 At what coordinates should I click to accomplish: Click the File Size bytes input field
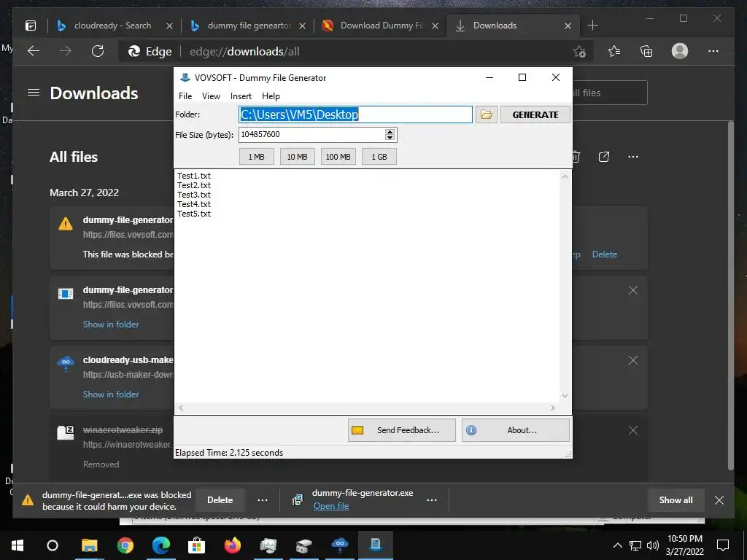pyautogui.click(x=312, y=134)
